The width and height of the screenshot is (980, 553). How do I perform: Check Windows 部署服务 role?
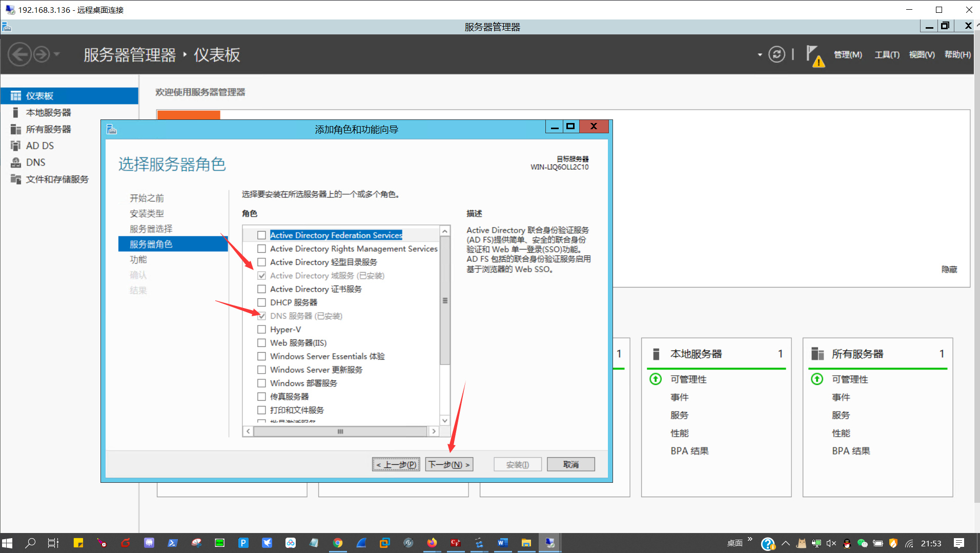261,383
